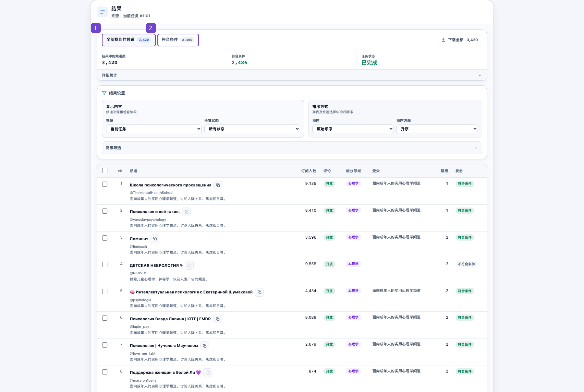584x392 pixels.
Task: Tick checkbox for Лиминач row
Action: click(105, 238)
